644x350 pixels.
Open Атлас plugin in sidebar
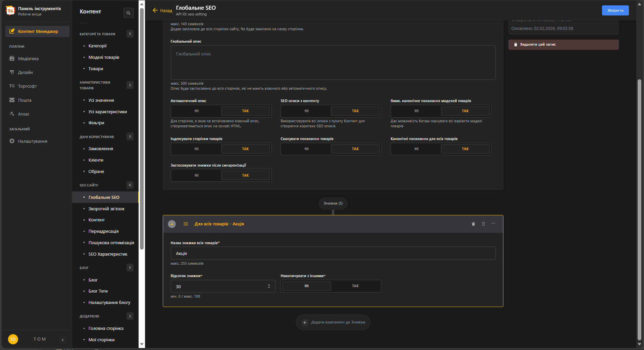pos(23,114)
